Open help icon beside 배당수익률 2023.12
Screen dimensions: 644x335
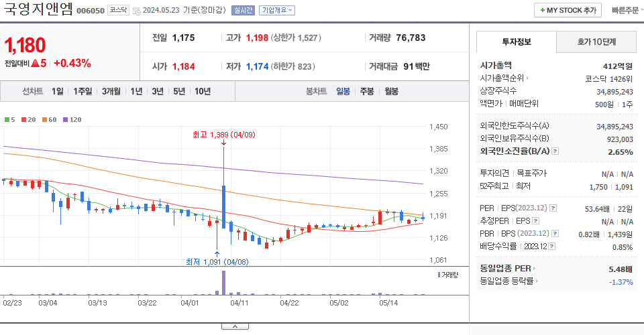pyautogui.click(x=552, y=246)
